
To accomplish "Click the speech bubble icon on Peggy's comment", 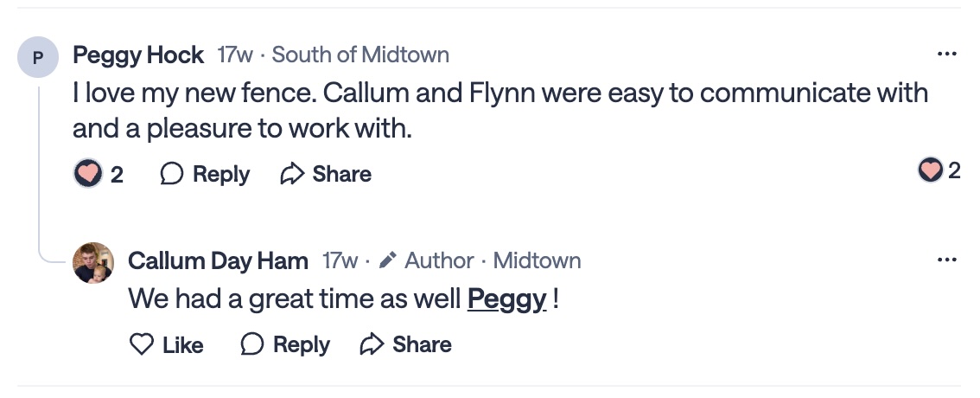I will (172, 174).
